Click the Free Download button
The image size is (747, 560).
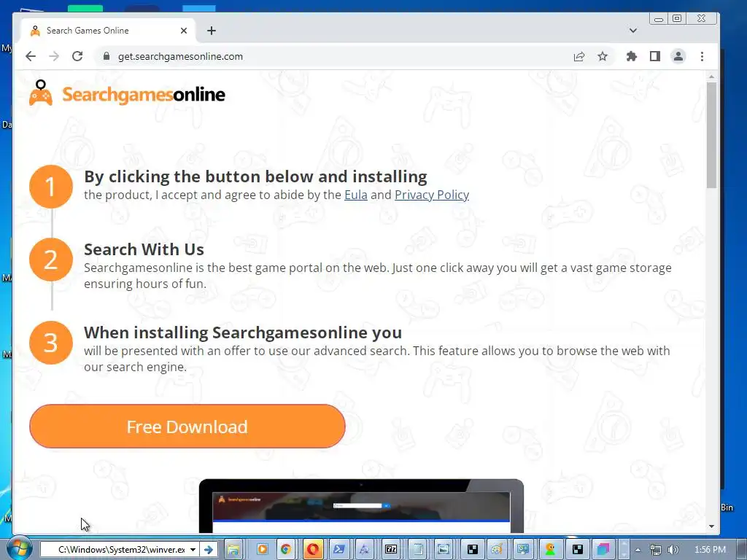pyautogui.click(x=187, y=427)
